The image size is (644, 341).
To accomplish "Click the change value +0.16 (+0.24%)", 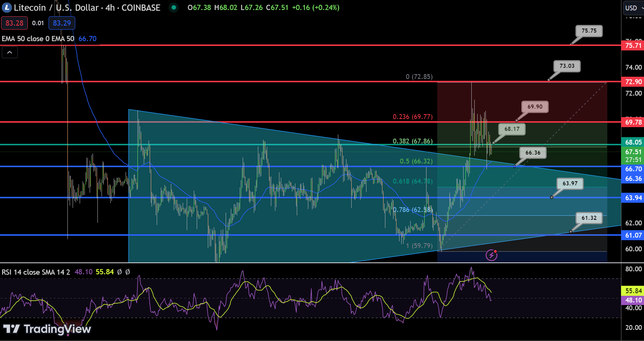I will [316, 7].
